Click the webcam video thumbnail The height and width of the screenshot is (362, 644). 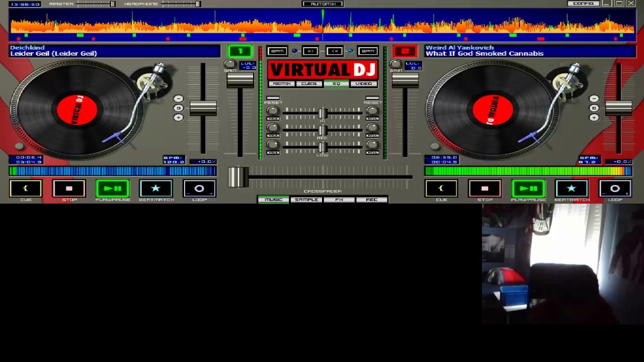[563, 264]
